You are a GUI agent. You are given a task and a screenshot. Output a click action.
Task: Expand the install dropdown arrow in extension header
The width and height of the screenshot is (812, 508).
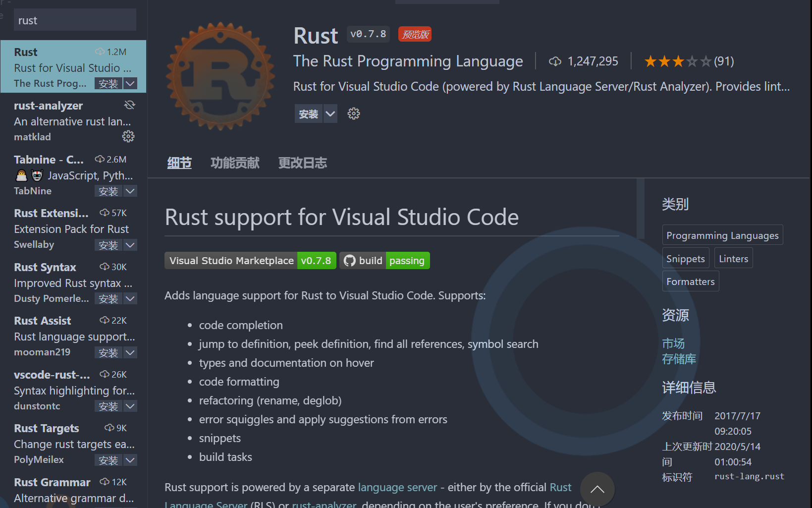[x=330, y=114]
